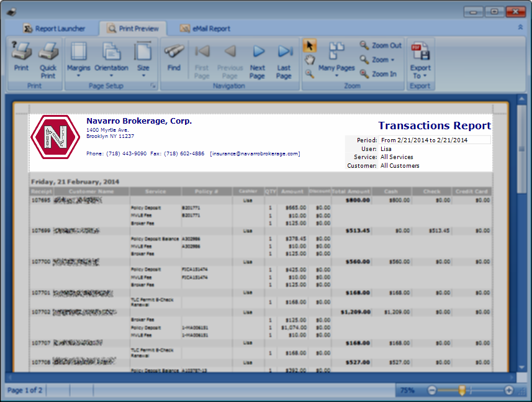Open the Export To PDF menu
Image resolution: width=532 pixels, height=402 pixels.
point(420,60)
